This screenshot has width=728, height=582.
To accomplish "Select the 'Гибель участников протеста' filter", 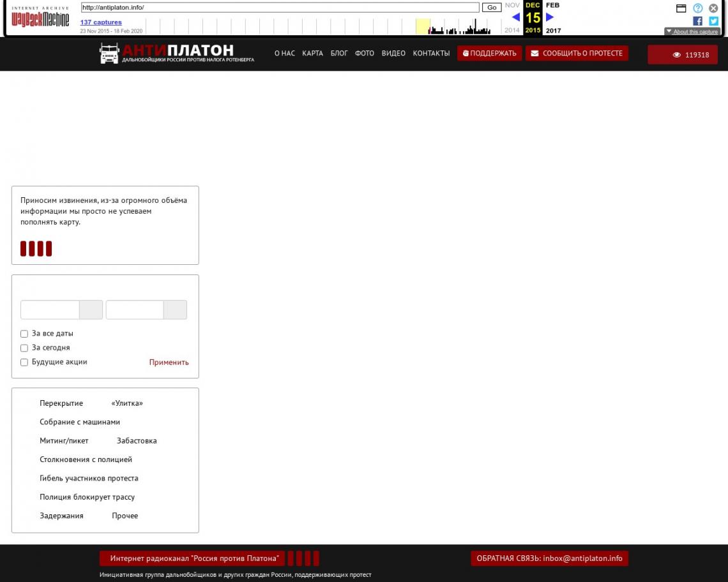I will (89, 478).
